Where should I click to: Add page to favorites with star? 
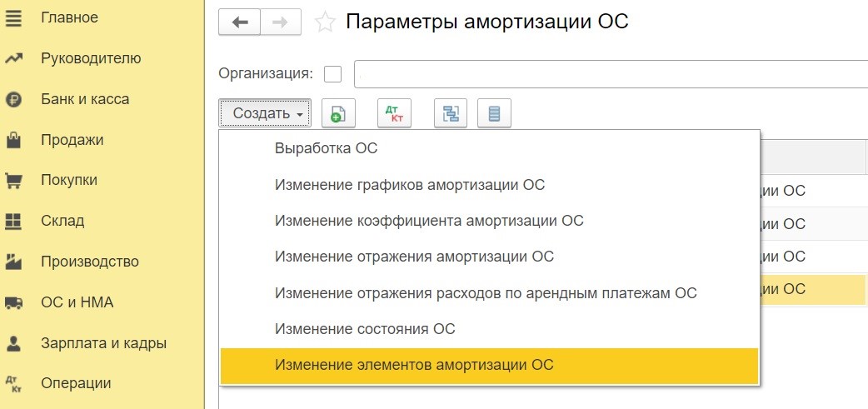pyautogui.click(x=325, y=22)
